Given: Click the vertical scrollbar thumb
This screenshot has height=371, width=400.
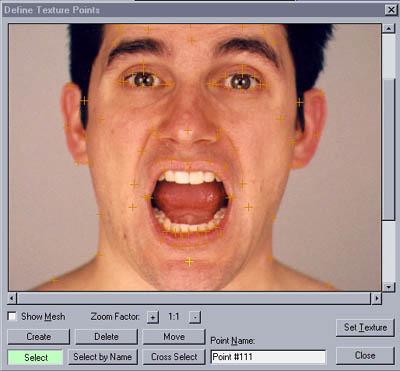Looking at the screenshot, I should (x=388, y=149).
